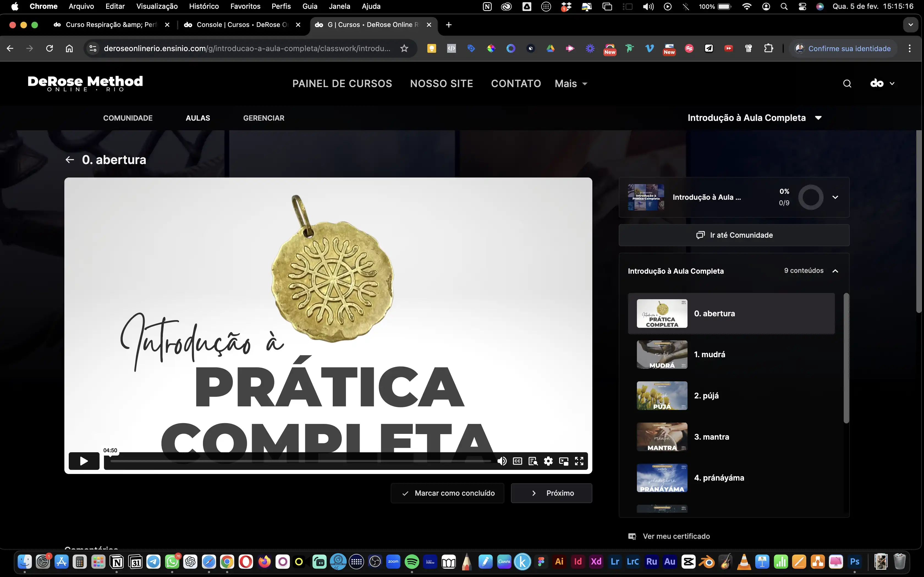Screen dimensions: 924x577
Task: Bookmark page with star icon
Action: coord(404,48)
